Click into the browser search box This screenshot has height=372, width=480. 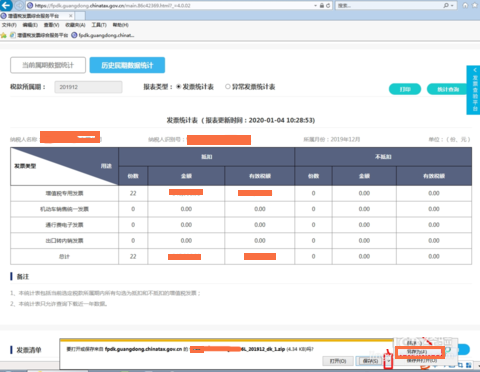(x=389, y=6)
